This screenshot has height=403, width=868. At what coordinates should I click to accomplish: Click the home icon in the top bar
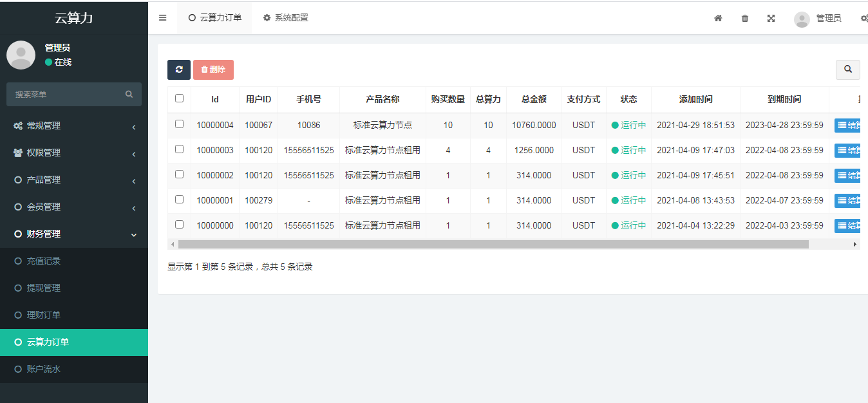(x=718, y=19)
